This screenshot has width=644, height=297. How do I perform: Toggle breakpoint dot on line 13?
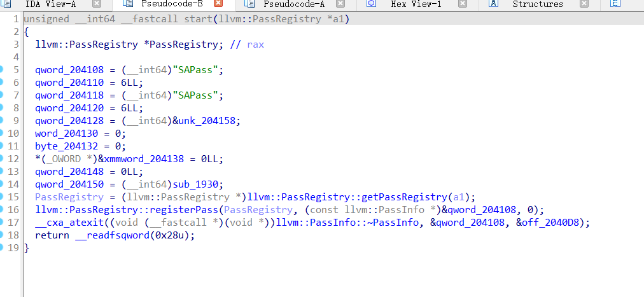(1, 171)
